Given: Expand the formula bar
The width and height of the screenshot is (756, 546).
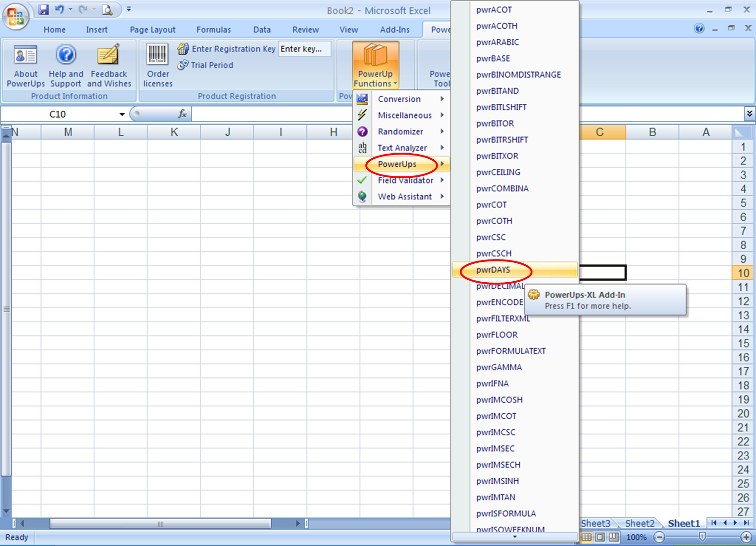Looking at the screenshot, I should pos(749,113).
